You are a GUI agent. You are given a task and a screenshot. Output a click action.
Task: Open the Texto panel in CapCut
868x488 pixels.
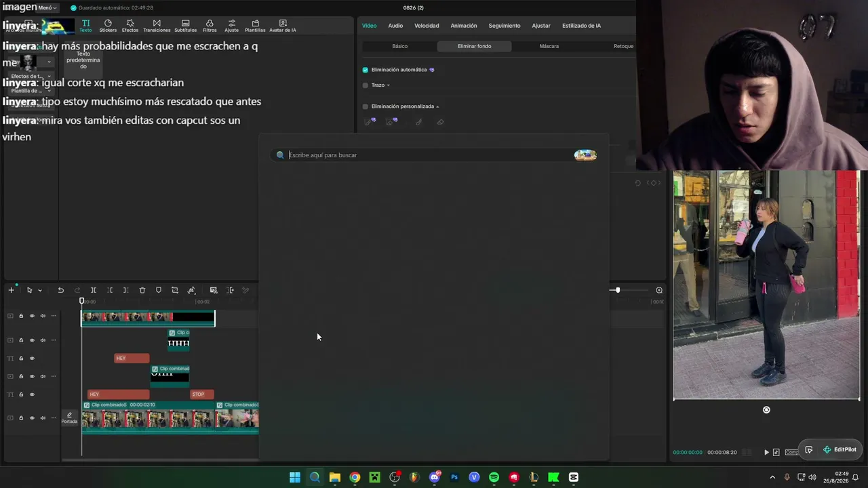coord(85,26)
